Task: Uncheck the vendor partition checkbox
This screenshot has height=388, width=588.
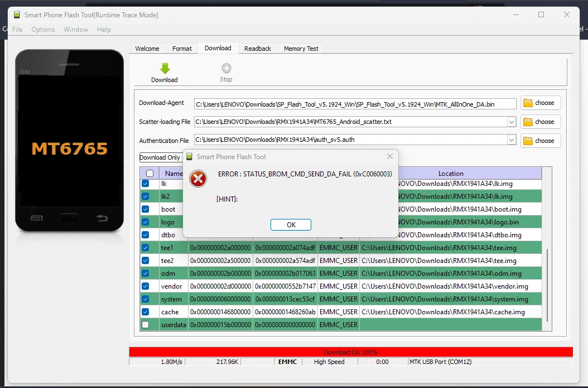Action: (x=146, y=286)
